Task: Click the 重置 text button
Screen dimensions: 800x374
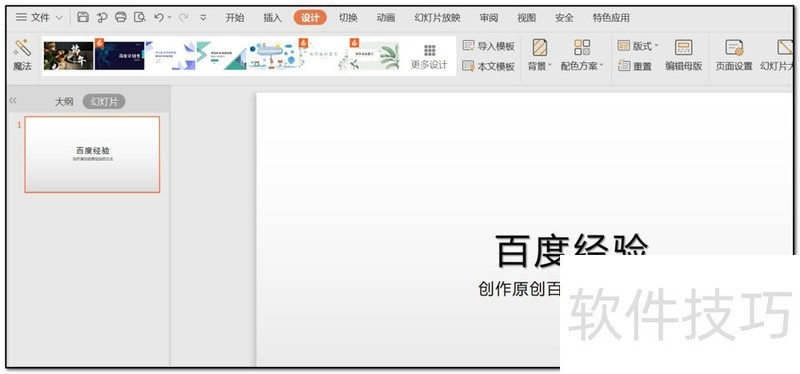Action: coord(642,66)
